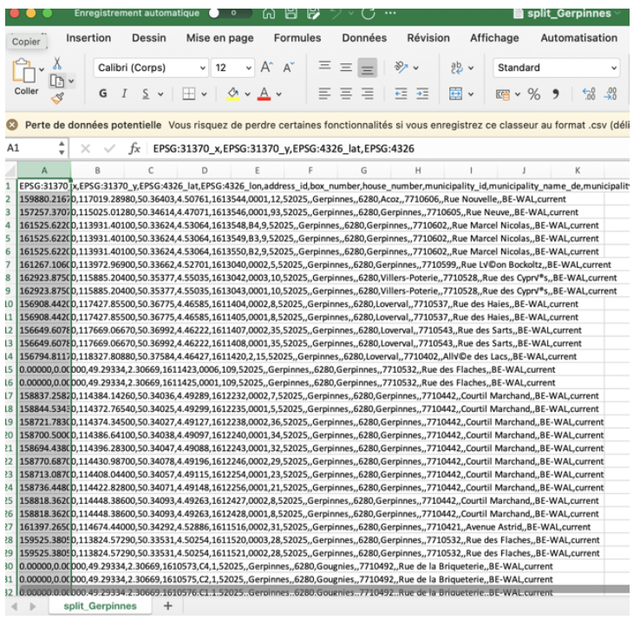Toggle bold G formatting
The width and height of the screenshot is (640, 626).
coord(103,94)
